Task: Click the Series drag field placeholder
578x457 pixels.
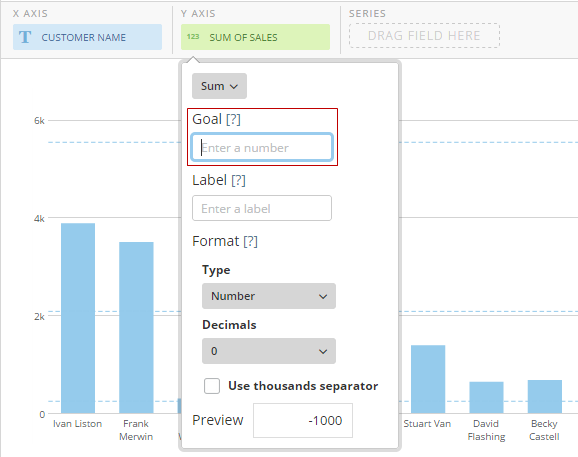Action: click(x=424, y=36)
